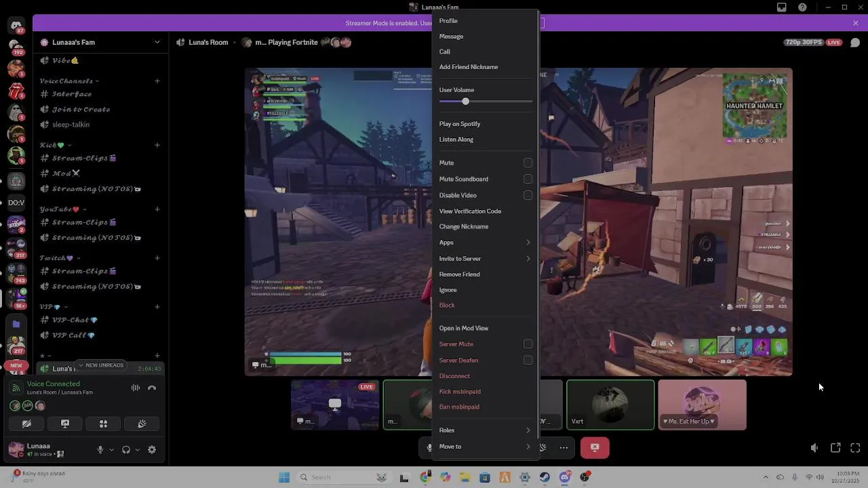868x488 pixels.
Task: Open the DO:V server icon
Action: click(16, 203)
